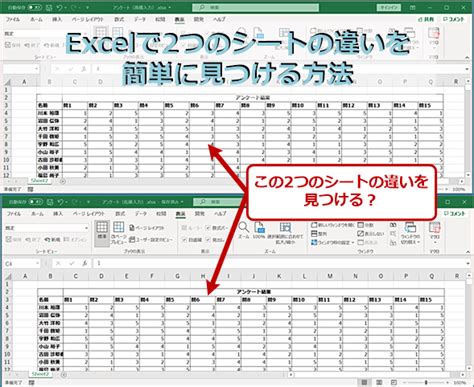This screenshot has width=474, height=387.
Task: Toggle the Gridlines checkbox in lower ribbon
Action: [192, 240]
